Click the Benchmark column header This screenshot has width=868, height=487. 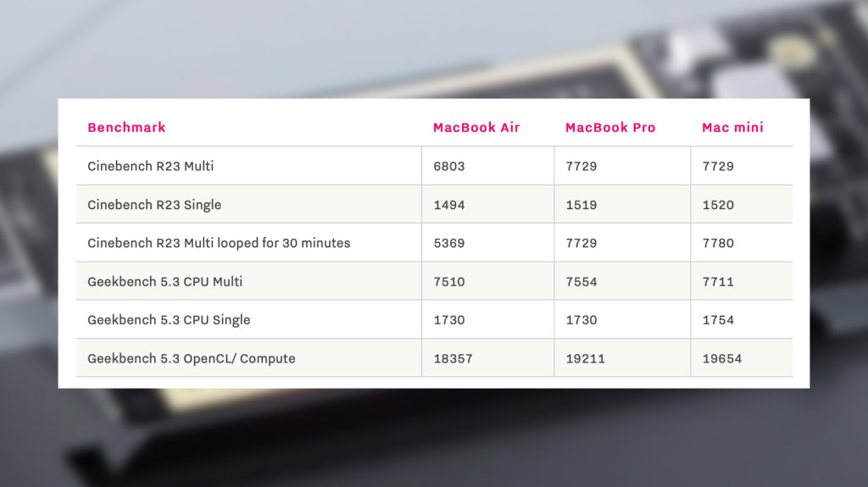click(x=126, y=128)
